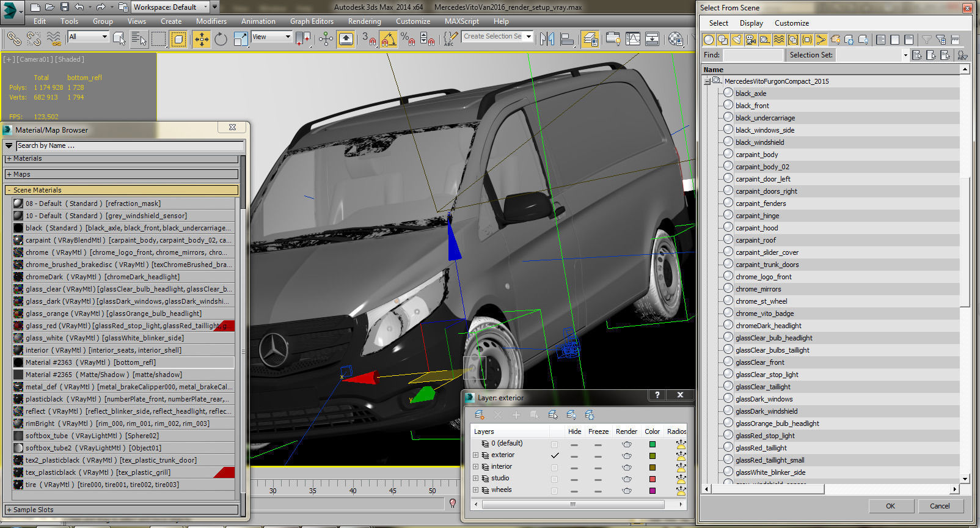Toggle Freeze for the interior layer

pos(598,468)
